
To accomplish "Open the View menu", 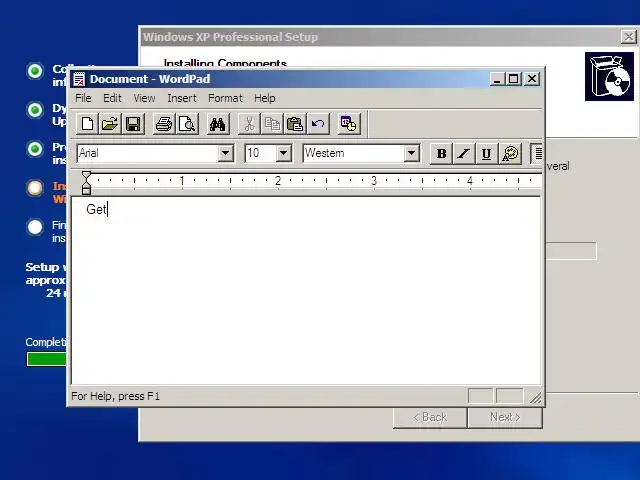I will point(144,98).
